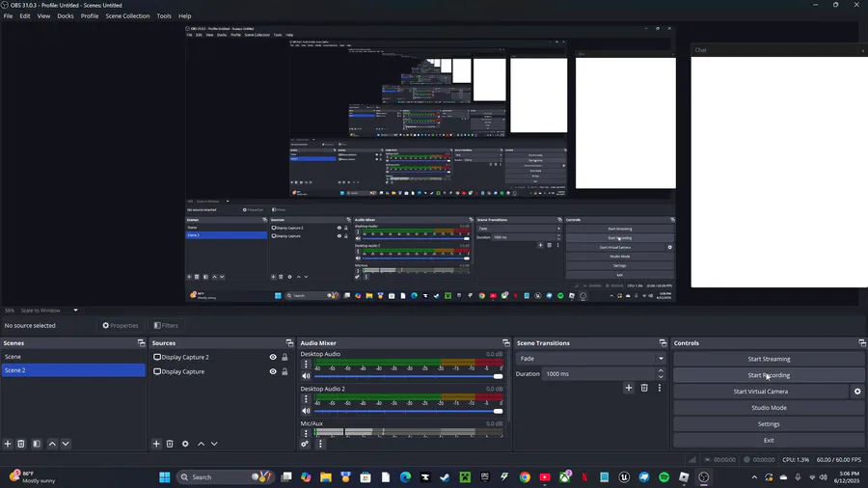Remove scene transition with trash icon
Image resolution: width=868 pixels, height=488 pixels.
644,388
